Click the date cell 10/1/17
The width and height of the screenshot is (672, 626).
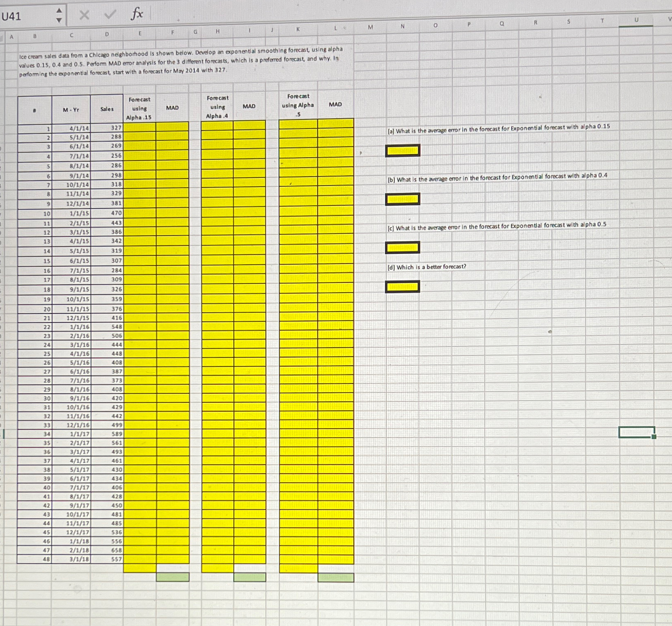(x=71, y=514)
